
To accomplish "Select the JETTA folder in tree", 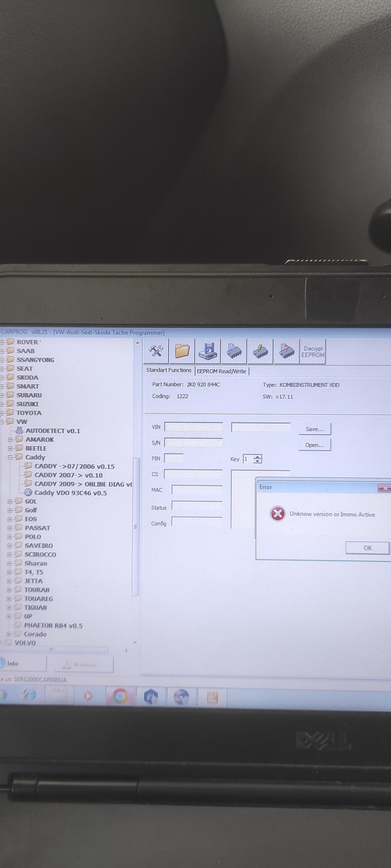I will pos(33,581).
